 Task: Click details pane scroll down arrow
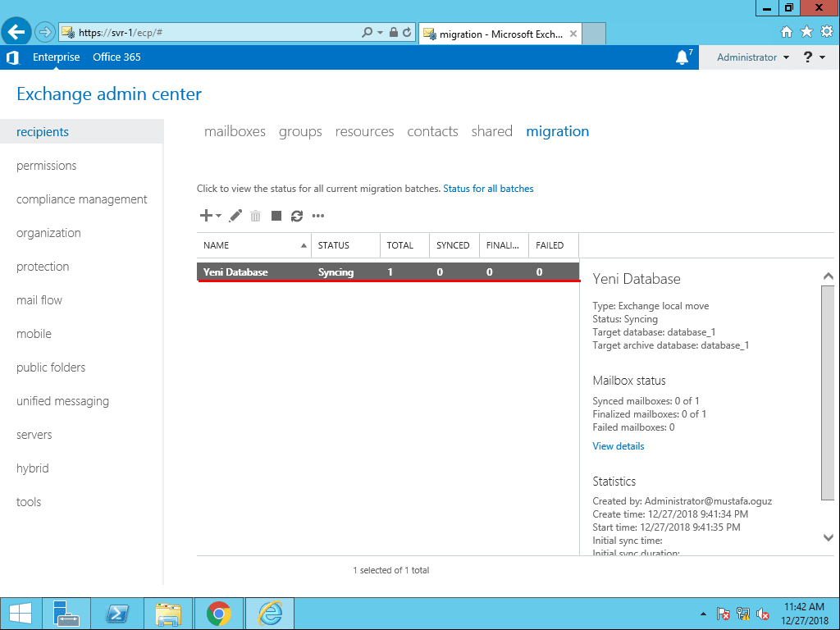(x=829, y=537)
